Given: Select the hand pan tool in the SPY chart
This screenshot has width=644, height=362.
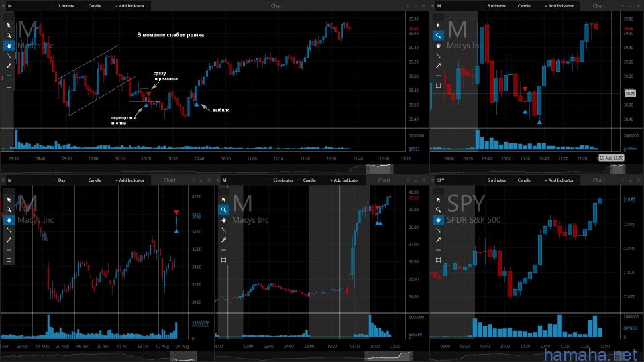Looking at the screenshot, I should point(438,220).
